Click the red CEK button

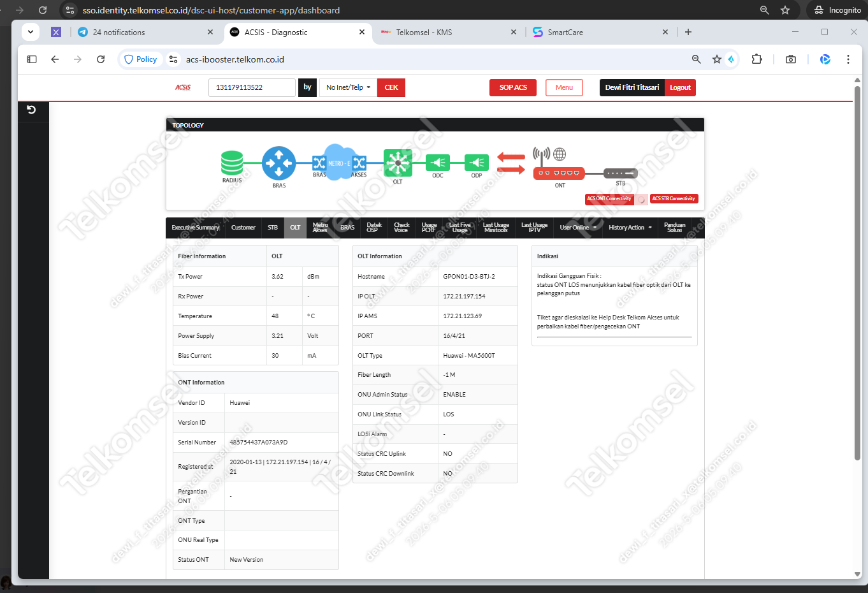point(391,87)
